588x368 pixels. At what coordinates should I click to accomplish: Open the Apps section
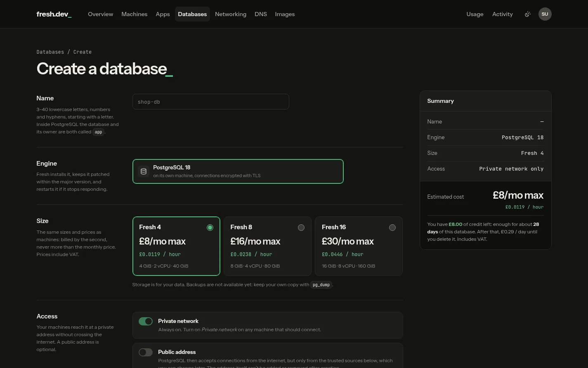[163, 14]
